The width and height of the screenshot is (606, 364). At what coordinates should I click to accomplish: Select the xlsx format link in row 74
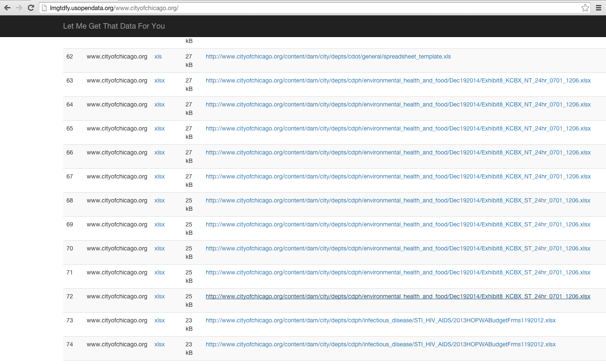[x=159, y=344]
